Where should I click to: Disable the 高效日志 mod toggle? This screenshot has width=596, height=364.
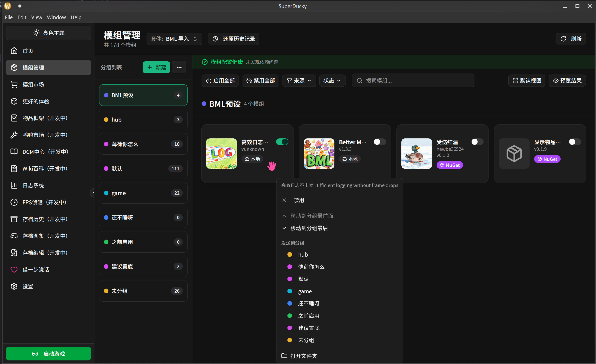[x=282, y=142]
